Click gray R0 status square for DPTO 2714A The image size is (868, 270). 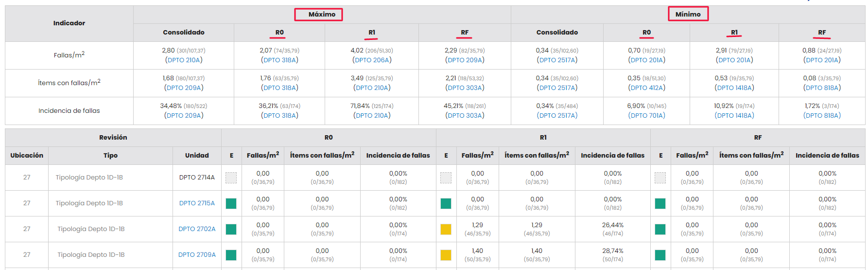231,178
